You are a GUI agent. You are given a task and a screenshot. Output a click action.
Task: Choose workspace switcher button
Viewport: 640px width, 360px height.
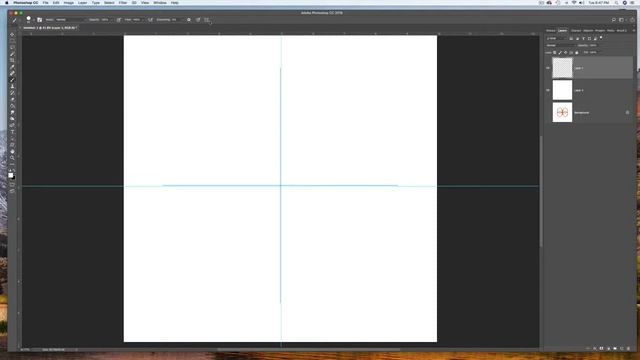(x=622, y=20)
